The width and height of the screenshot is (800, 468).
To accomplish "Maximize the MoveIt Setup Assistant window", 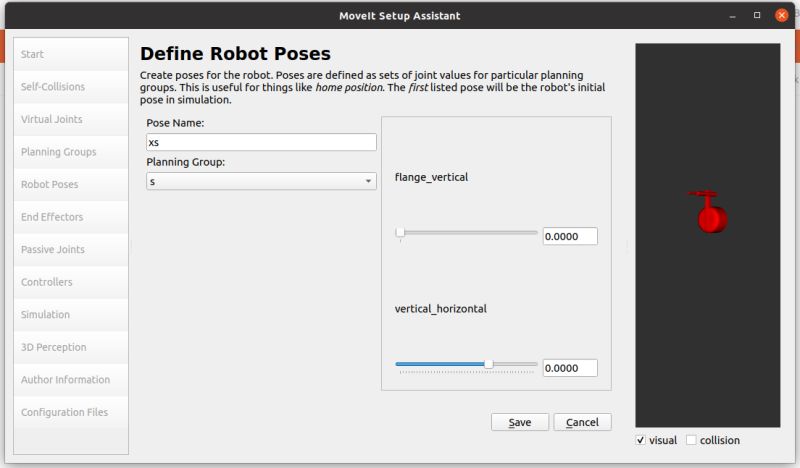I will tap(757, 15).
